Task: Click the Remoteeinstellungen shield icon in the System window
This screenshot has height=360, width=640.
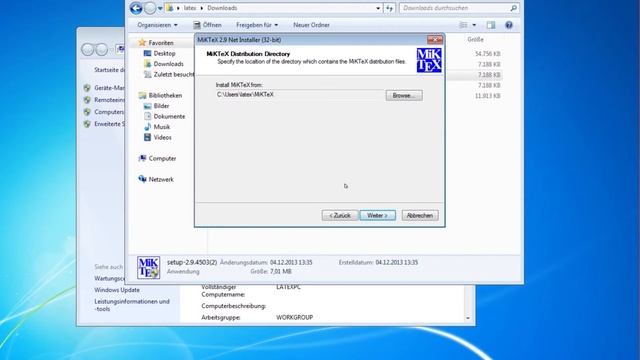Action: tap(87, 100)
